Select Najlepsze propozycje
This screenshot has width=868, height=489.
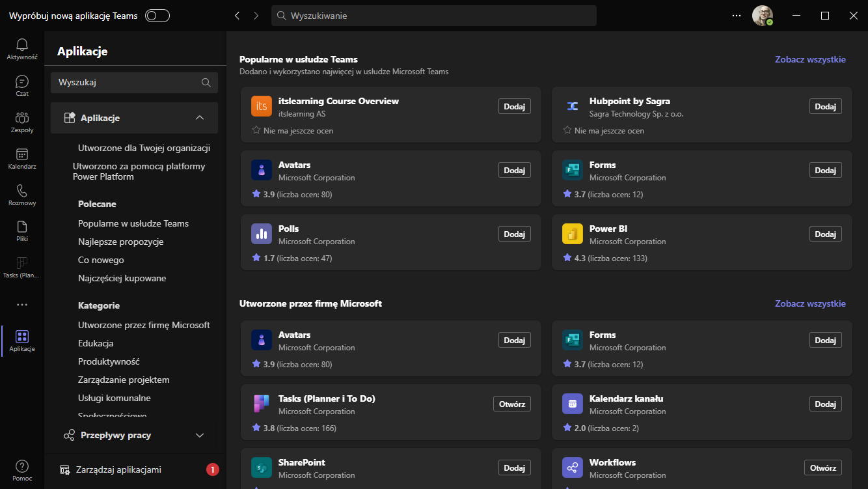[x=121, y=242]
